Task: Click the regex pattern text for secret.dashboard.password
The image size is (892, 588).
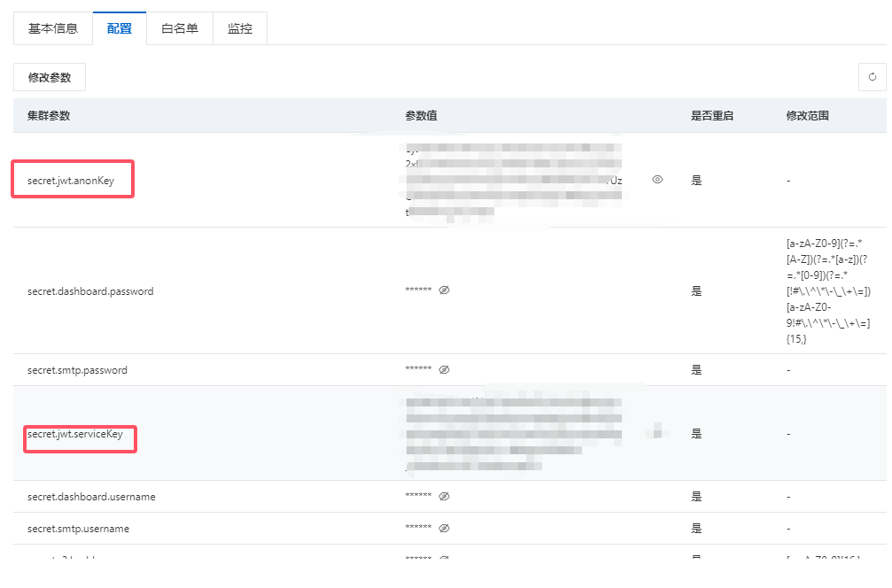Action: 827,290
